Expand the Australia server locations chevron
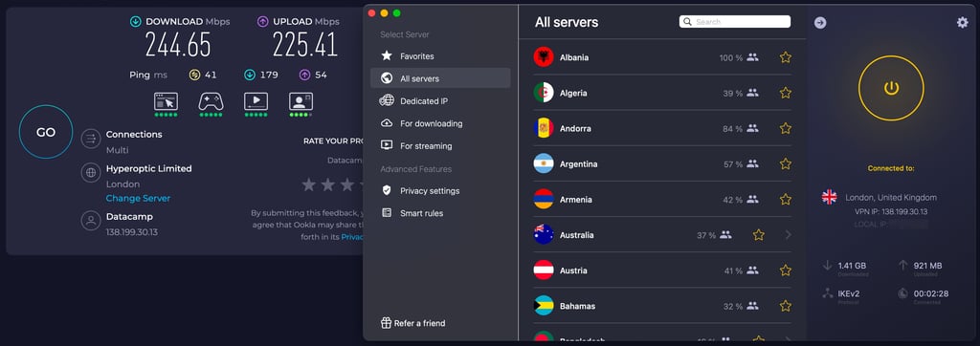This screenshot has width=980, height=346. pyautogui.click(x=789, y=235)
